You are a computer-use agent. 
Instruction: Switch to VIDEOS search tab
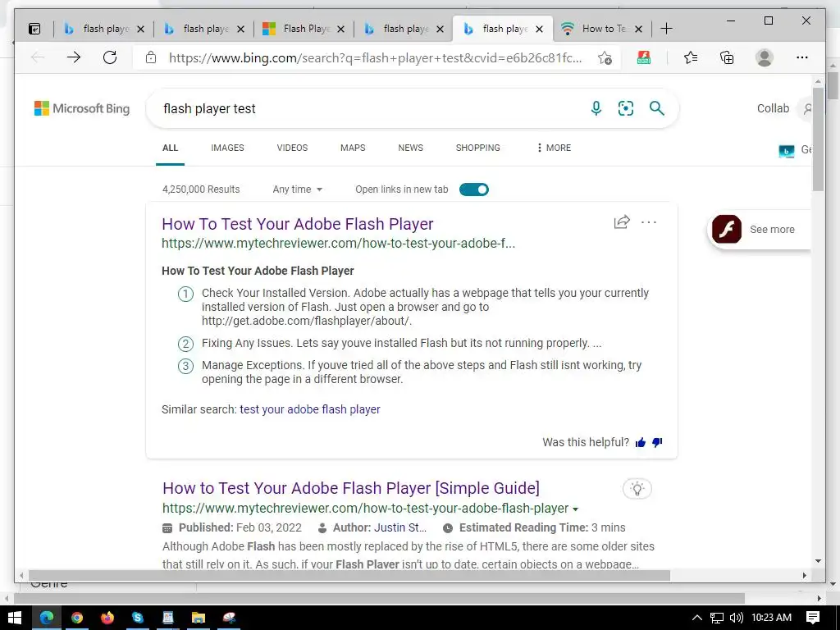[x=292, y=148]
